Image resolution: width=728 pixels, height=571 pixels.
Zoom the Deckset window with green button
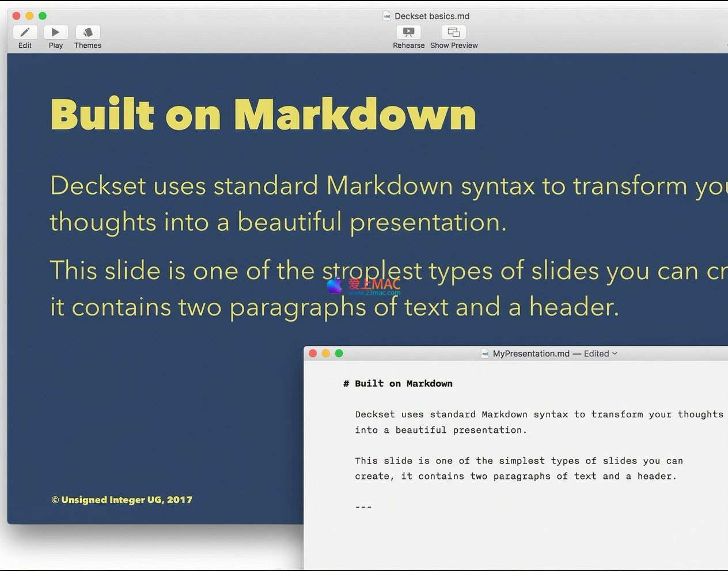(x=43, y=16)
